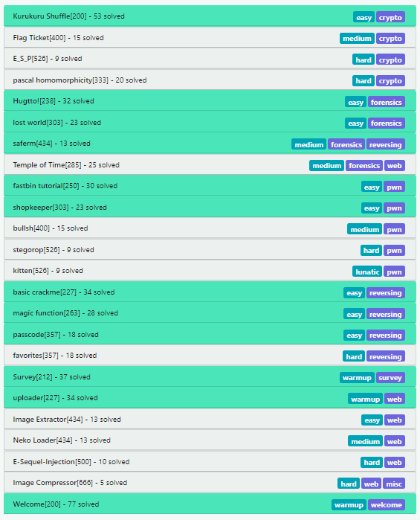Click the medium tag on saferm
The width and height of the screenshot is (420, 520).
click(x=309, y=144)
